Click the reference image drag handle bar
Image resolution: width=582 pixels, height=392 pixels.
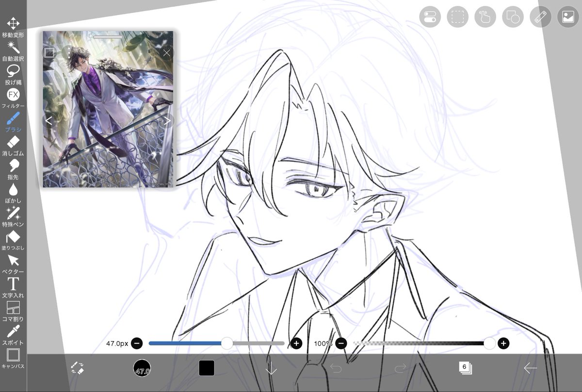108,36
